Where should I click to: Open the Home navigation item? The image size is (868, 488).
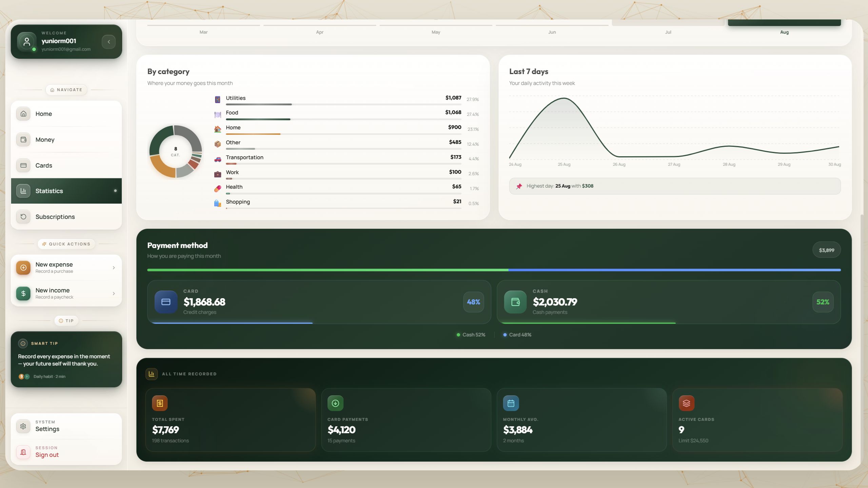tap(66, 114)
